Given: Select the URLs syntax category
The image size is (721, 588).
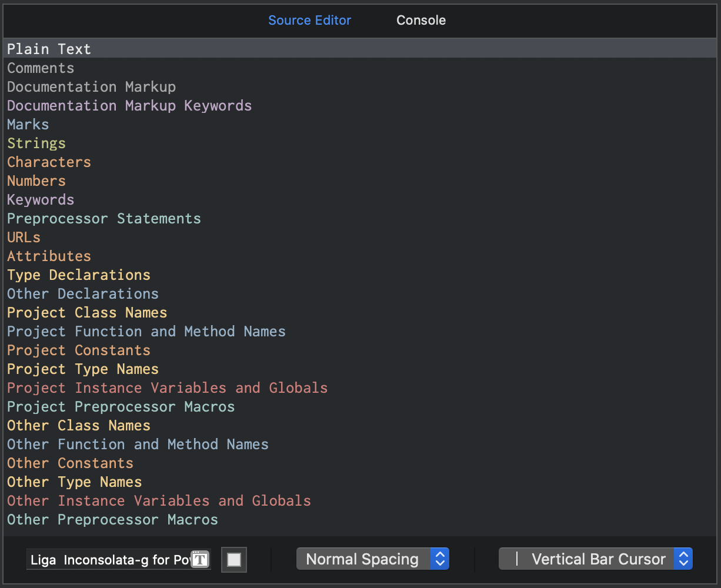Looking at the screenshot, I should (24, 237).
